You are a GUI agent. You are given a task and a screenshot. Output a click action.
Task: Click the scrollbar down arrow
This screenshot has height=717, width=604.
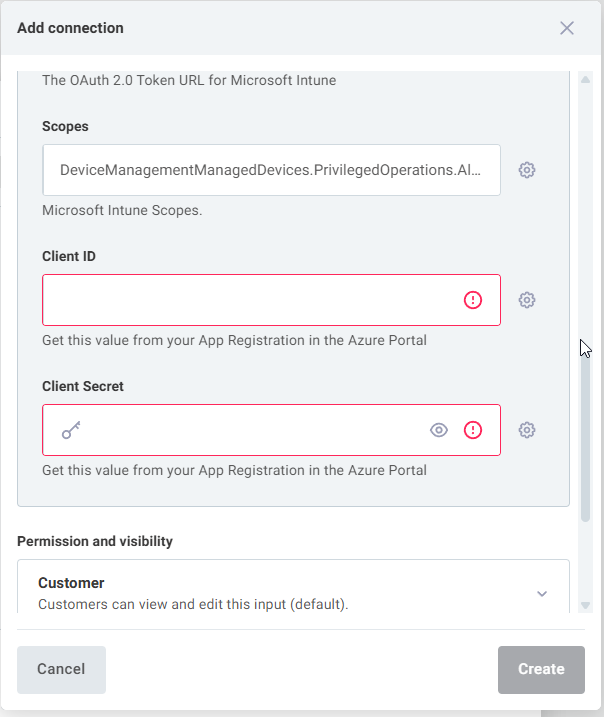585,605
